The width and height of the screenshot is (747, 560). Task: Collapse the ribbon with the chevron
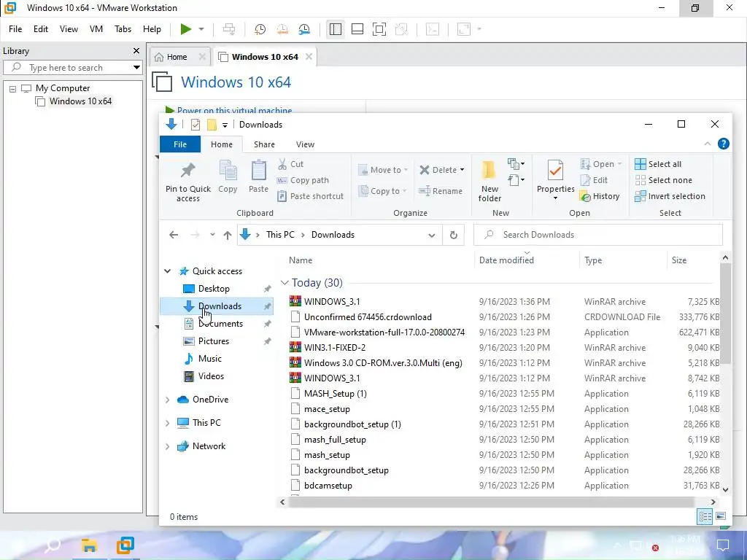tap(708, 144)
